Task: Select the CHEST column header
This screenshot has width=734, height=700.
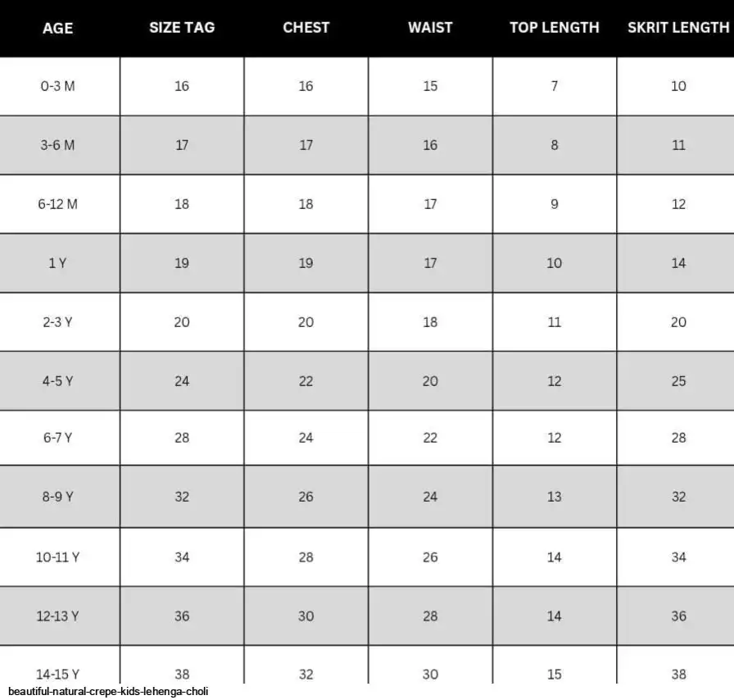Action: [306, 27]
